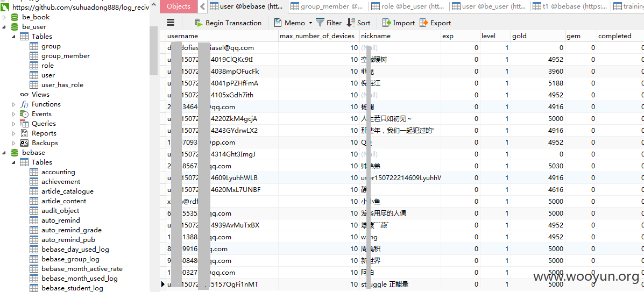The width and height of the screenshot is (644, 292).
Task: Click the completed column header
Action: coord(620,35)
